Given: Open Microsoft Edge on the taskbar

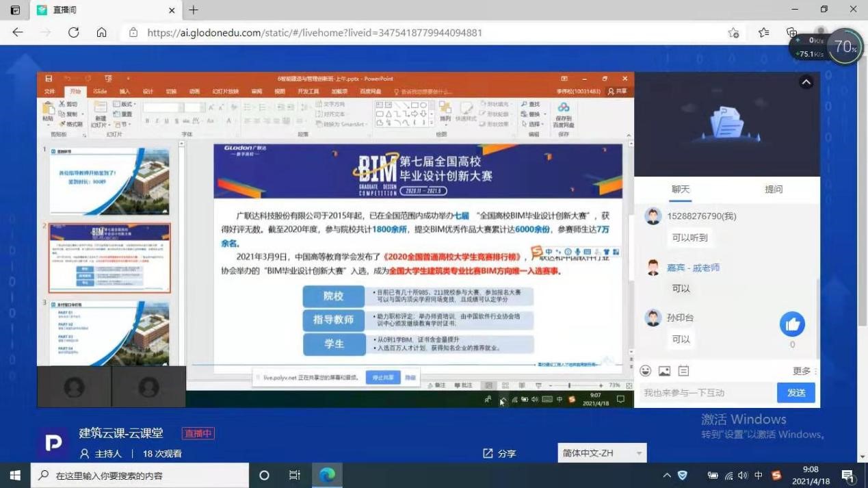Looking at the screenshot, I should [327, 475].
